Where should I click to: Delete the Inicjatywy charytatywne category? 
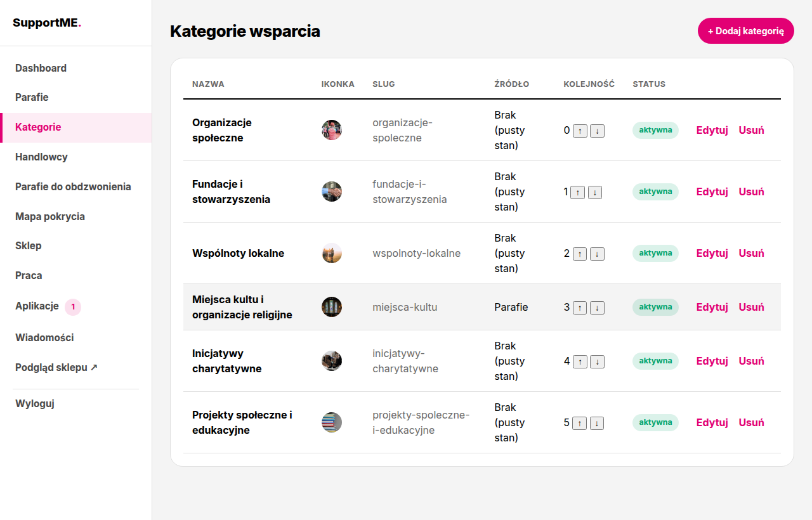[751, 361]
